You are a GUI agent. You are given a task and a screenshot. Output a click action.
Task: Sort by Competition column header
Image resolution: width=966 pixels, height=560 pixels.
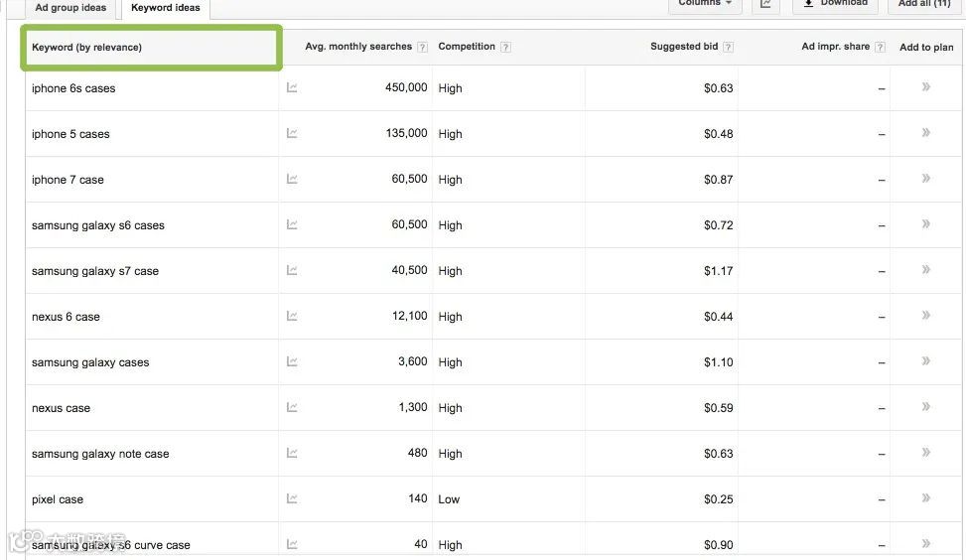click(x=467, y=47)
